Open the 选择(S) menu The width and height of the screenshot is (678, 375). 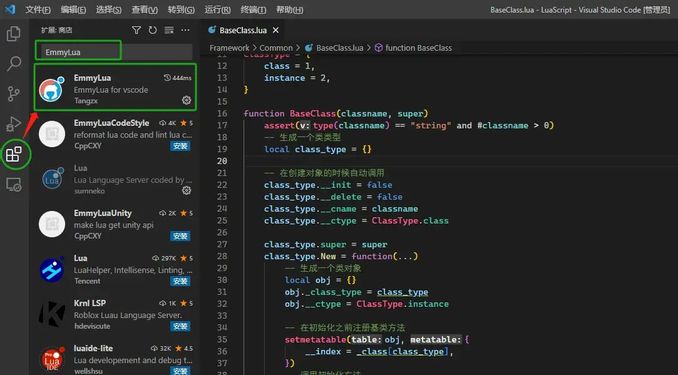coord(109,10)
